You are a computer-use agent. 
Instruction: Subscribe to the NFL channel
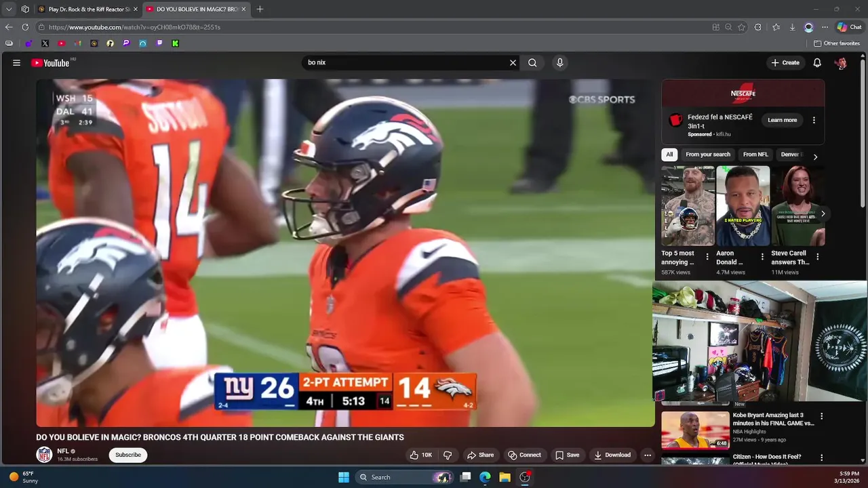pyautogui.click(x=127, y=455)
